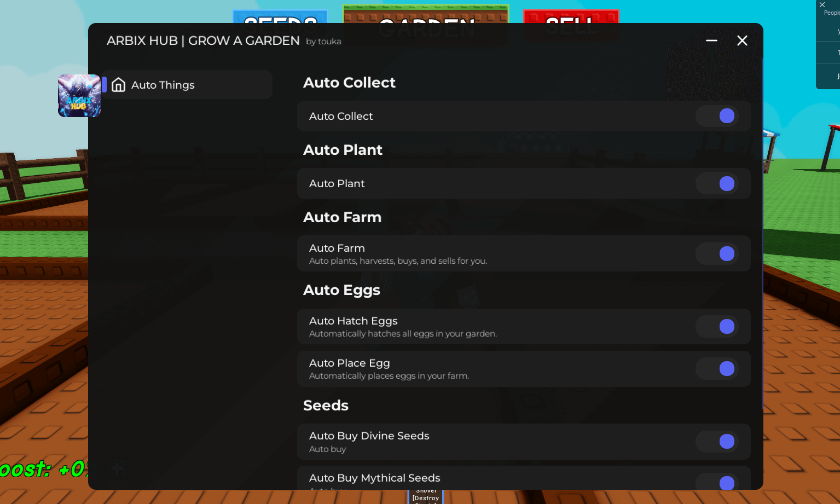Minimize the Arbix Hub window
The height and width of the screenshot is (504, 840).
pyautogui.click(x=711, y=40)
